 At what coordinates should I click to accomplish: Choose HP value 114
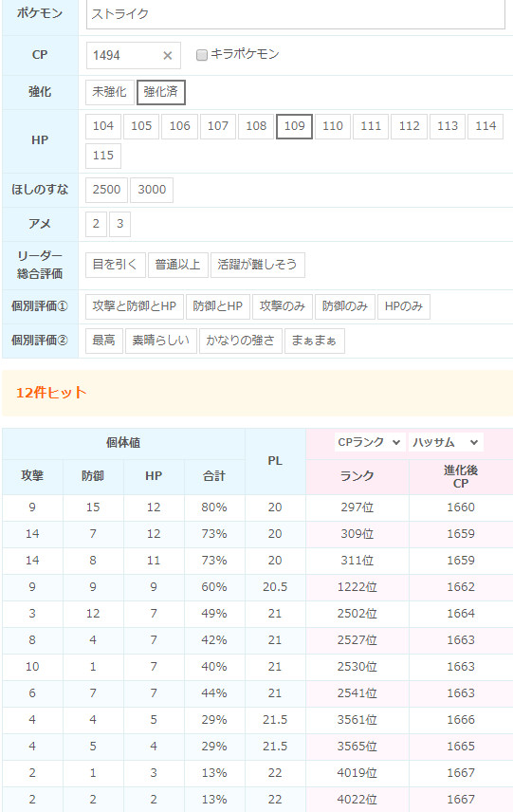pyautogui.click(x=486, y=126)
